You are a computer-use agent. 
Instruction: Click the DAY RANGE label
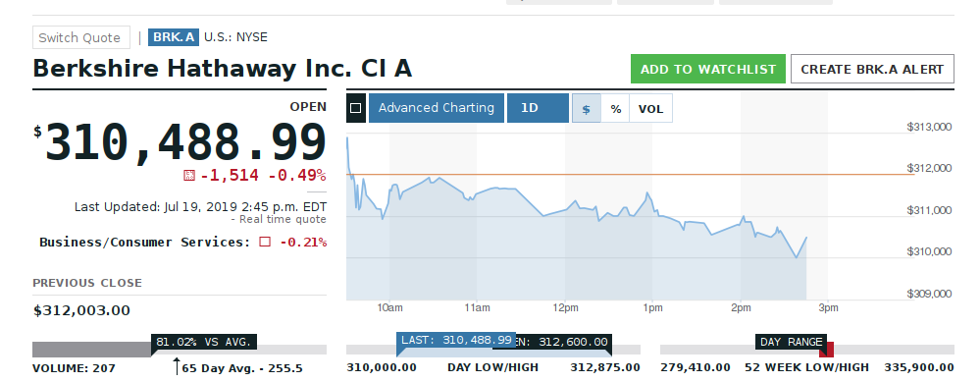pos(791,342)
